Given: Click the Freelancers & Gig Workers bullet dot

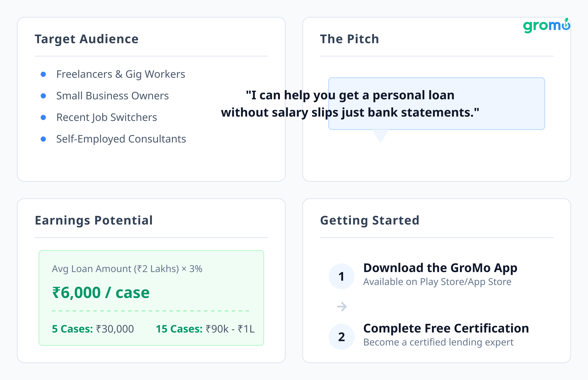Looking at the screenshot, I should (x=43, y=74).
